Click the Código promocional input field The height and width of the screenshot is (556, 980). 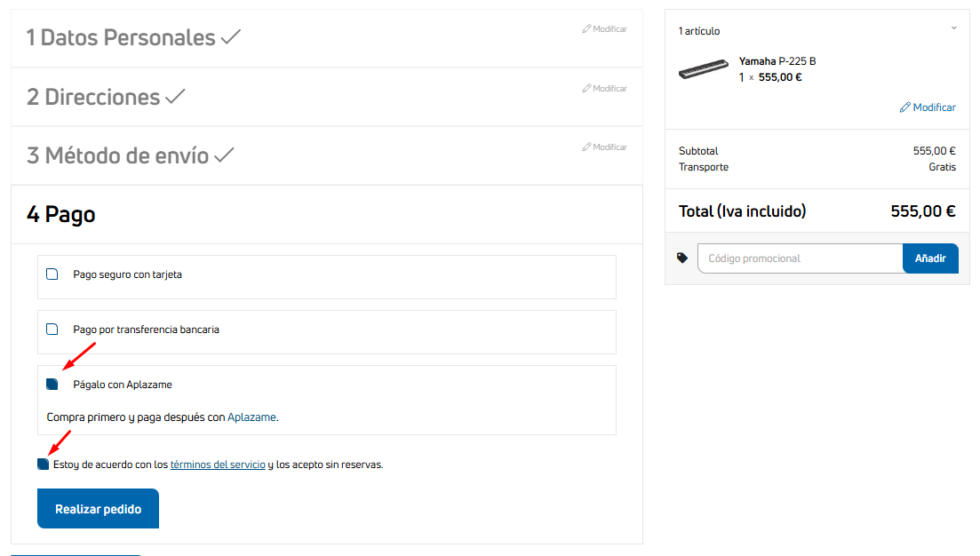tap(801, 258)
